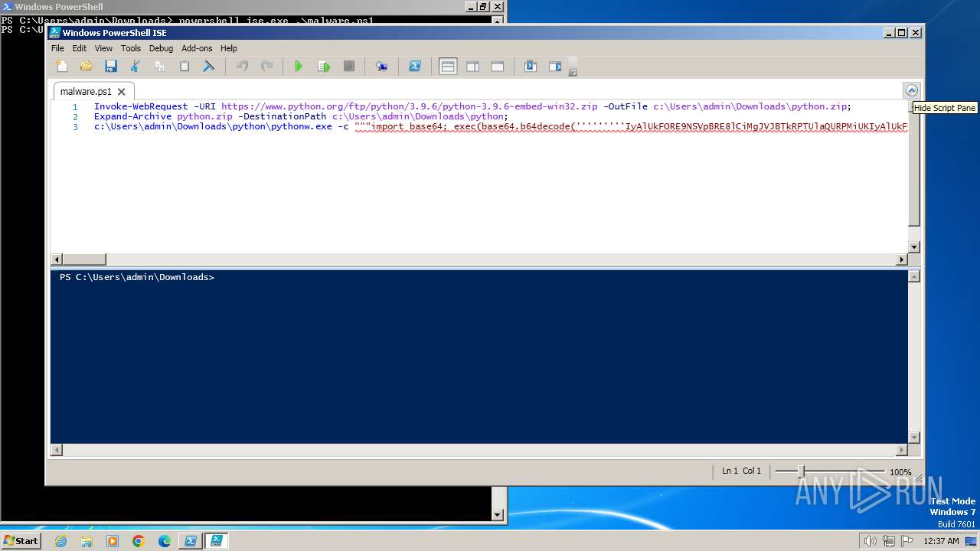Open volume control in system tray

click(x=871, y=541)
